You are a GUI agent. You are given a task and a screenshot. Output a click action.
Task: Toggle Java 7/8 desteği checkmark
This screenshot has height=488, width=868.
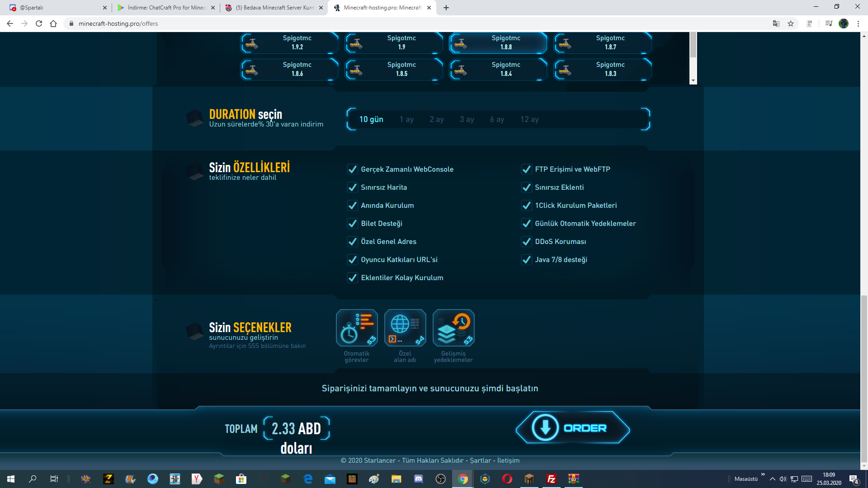click(527, 260)
